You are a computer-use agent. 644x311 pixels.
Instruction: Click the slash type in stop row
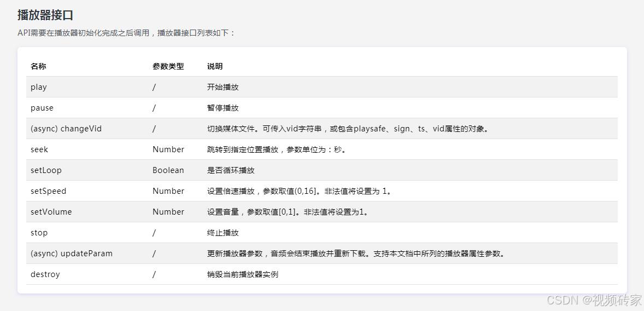coord(154,233)
